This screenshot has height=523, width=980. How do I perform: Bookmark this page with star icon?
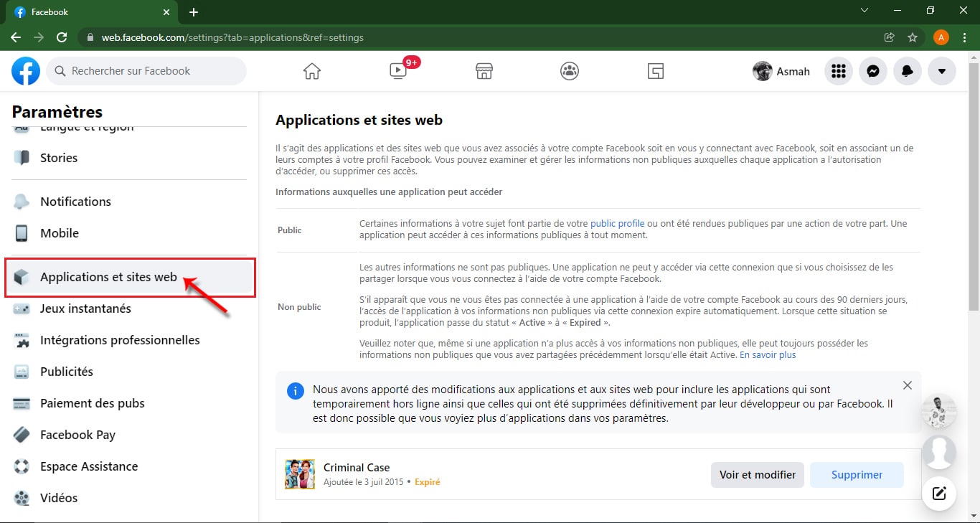click(913, 37)
